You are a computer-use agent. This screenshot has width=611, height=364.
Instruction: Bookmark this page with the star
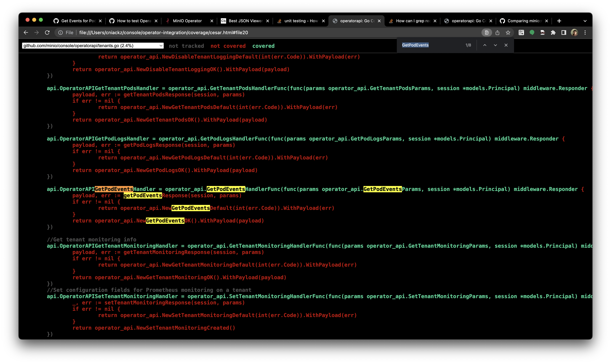pos(508,33)
